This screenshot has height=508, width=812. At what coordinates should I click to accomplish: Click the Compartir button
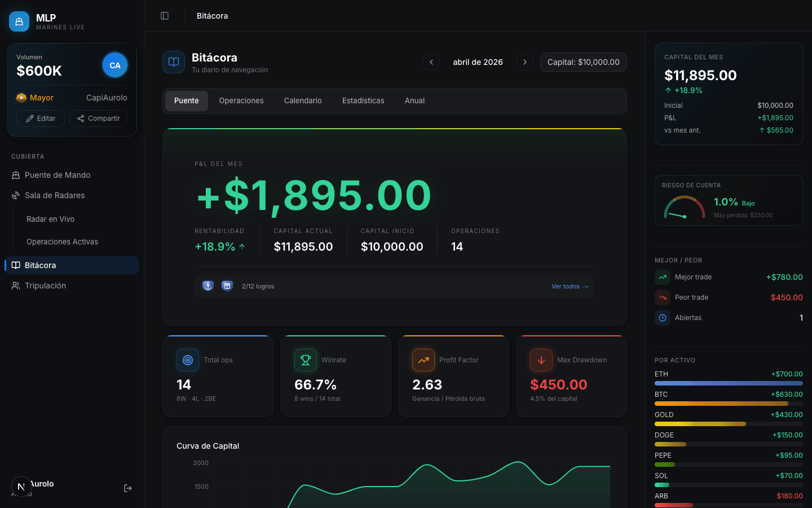[99, 119]
